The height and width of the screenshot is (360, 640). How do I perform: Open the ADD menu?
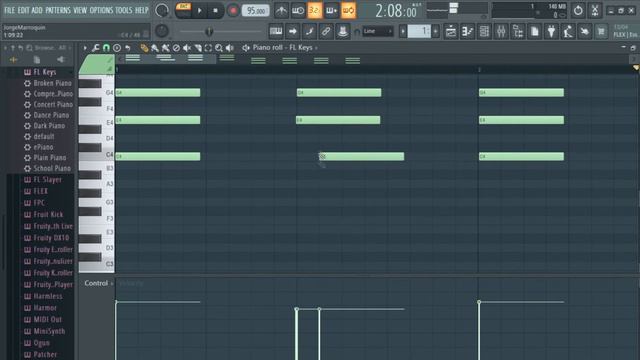point(37,10)
